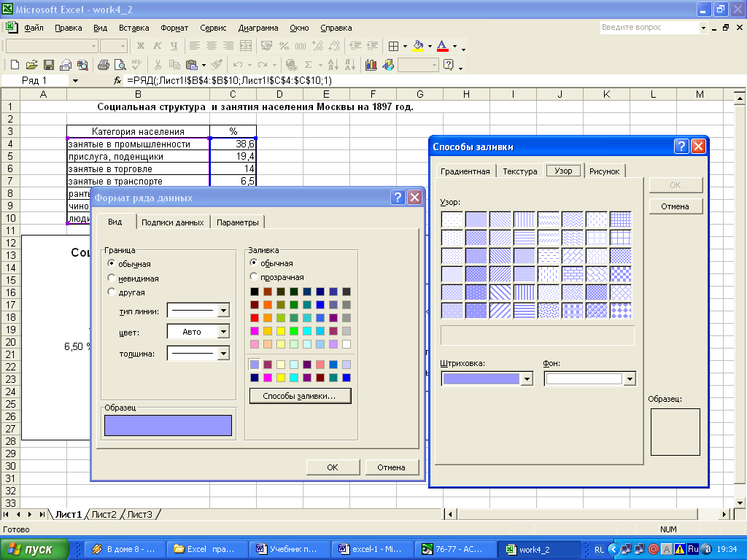Click the Paste clipboard icon
747x560 pixels.
point(192,65)
